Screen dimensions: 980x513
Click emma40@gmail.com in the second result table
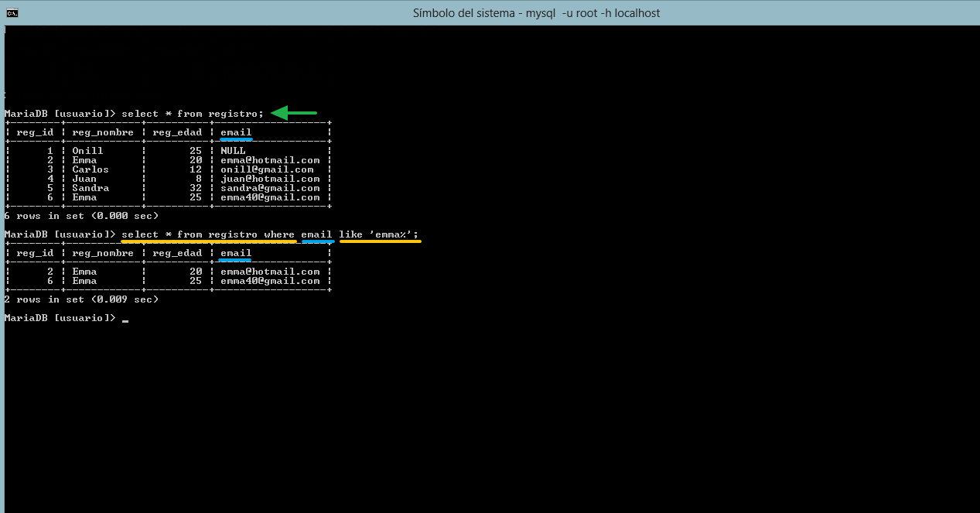point(270,281)
